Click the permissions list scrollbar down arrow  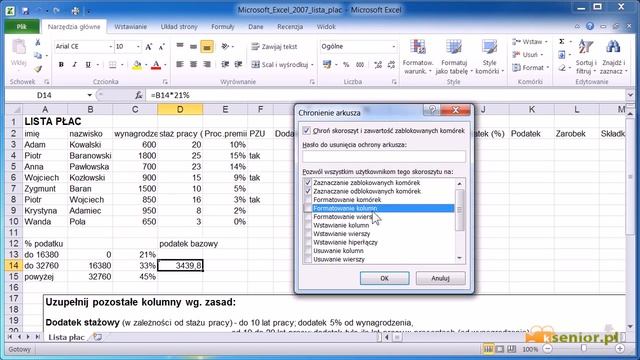coord(460,258)
